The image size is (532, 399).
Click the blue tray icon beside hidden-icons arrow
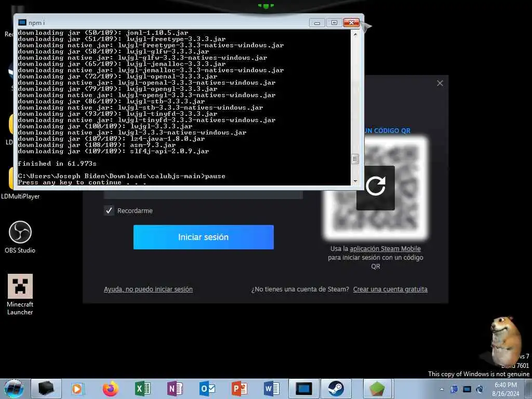[454, 389]
